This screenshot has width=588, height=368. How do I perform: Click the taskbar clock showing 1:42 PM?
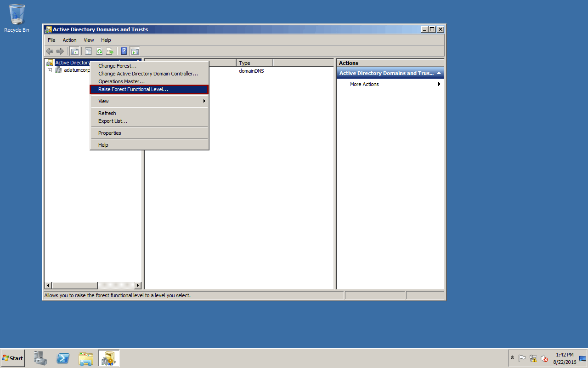click(565, 358)
